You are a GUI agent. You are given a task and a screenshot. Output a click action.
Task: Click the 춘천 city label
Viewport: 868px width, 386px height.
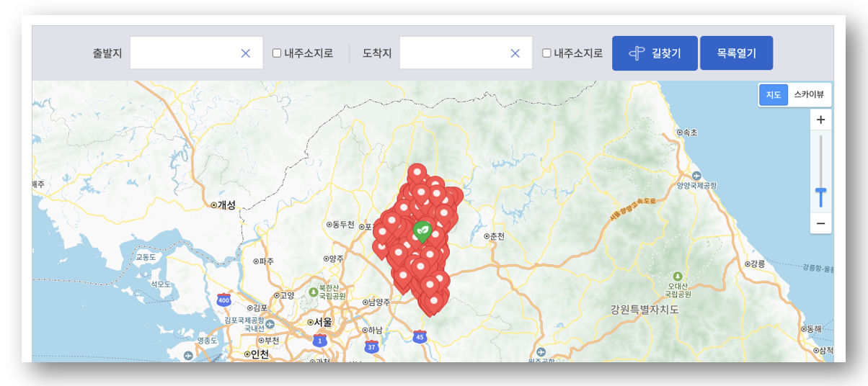point(497,236)
